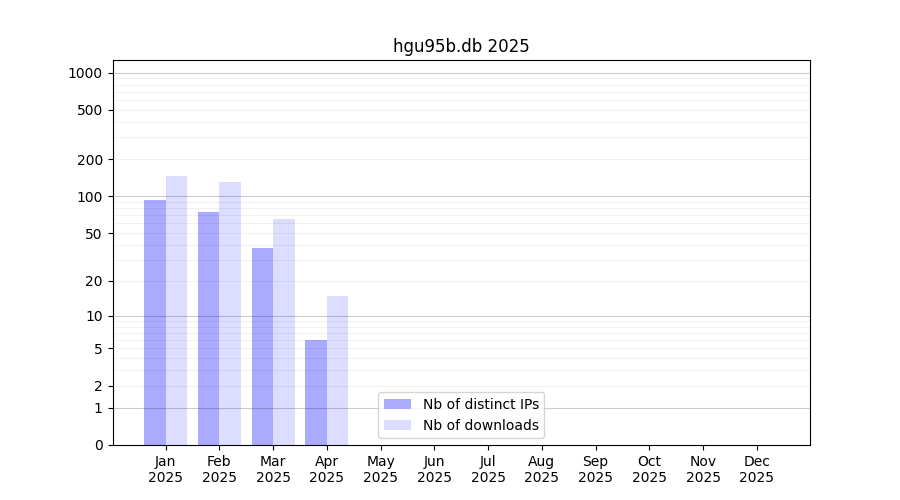Click the 'Aug 2025' x-axis label
The image size is (900, 500).
coord(542,469)
